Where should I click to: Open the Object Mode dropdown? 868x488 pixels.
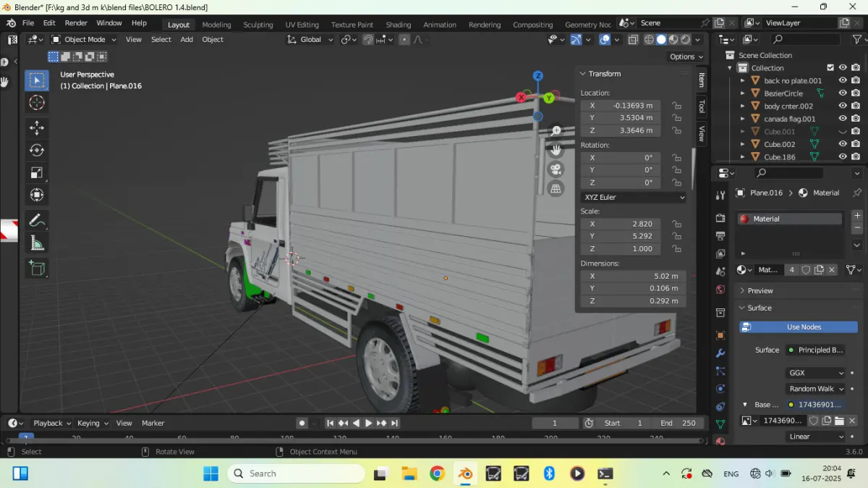click(84, 40)
